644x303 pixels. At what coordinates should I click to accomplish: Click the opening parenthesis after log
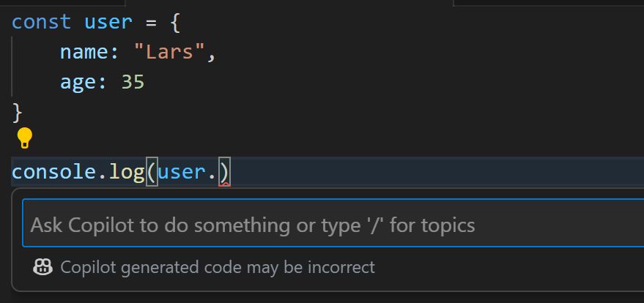[x=152, y=172]
